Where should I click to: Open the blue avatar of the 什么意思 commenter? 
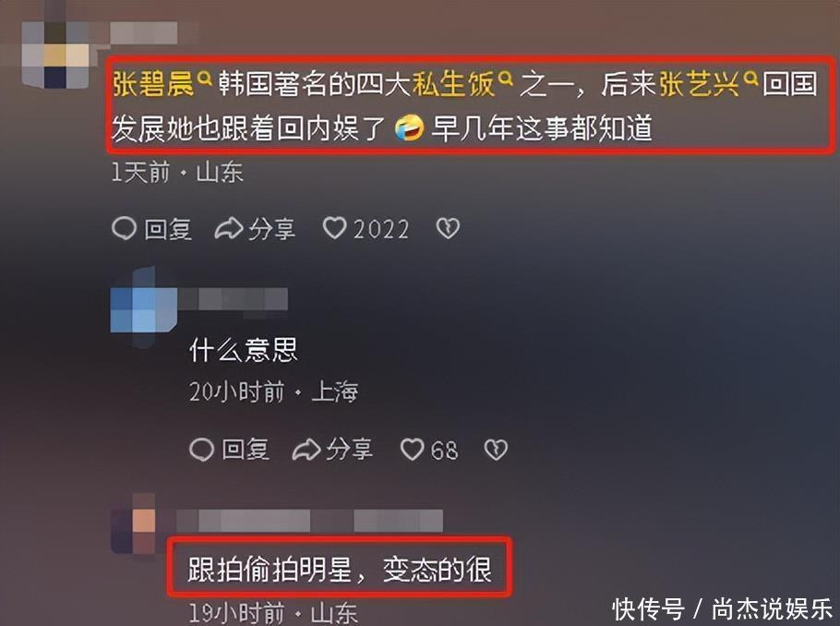click(x=144, y=307)
